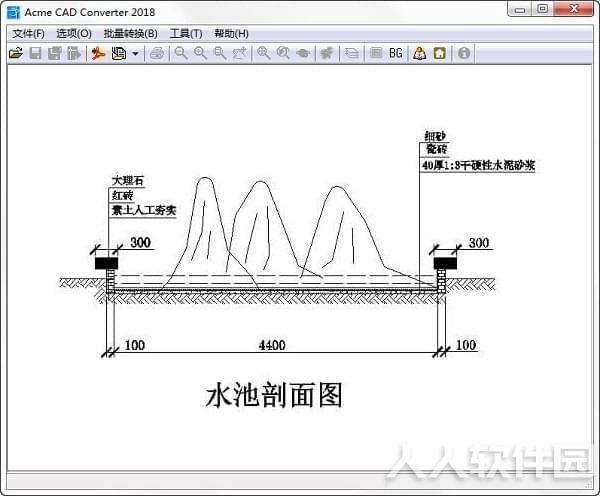Click the 素土人工夯实 annotation label
The height and width of the screenshot is (496, 600).
143,210
